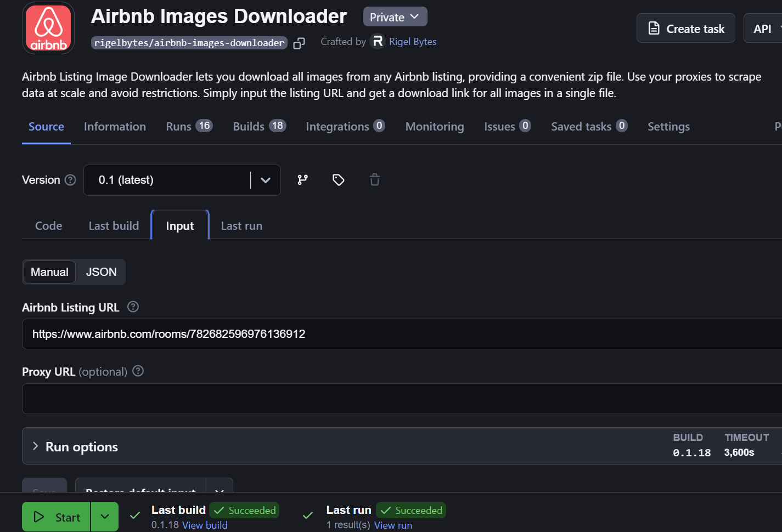Image resolution: width=782 pixels, height=532 pixels.
Task: Switch to the Information tab
Action: click(115, 127)
